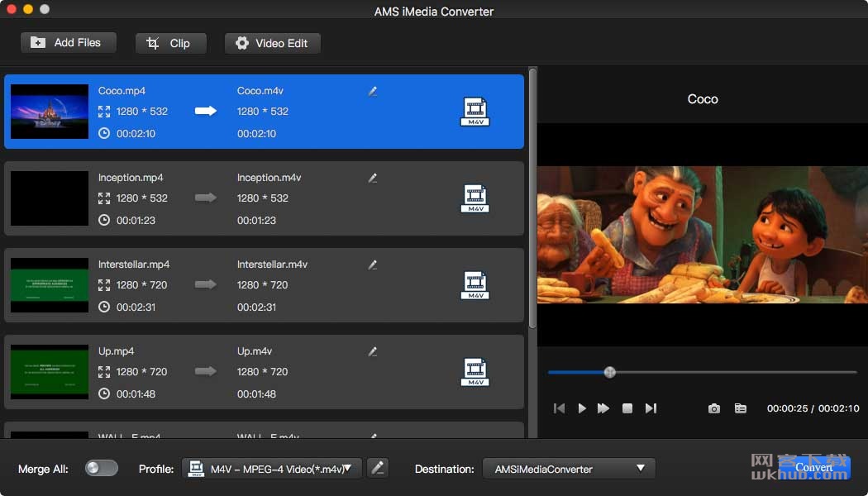Skip to previous track in player
This screenshot has height=496, width=868.
pos(559,408)
